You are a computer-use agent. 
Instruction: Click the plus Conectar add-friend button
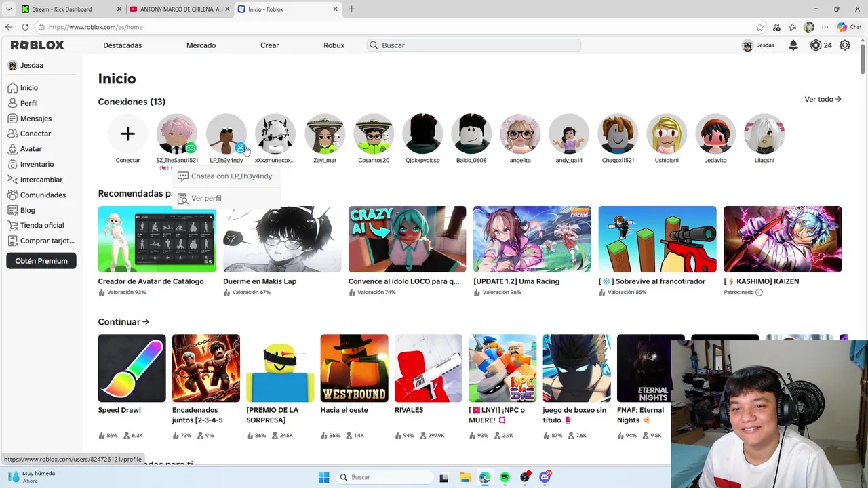click(x=127, y=134)
